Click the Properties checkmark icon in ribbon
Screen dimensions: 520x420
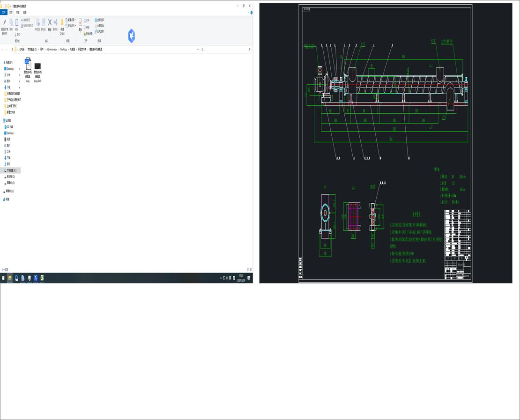(80, 23)
